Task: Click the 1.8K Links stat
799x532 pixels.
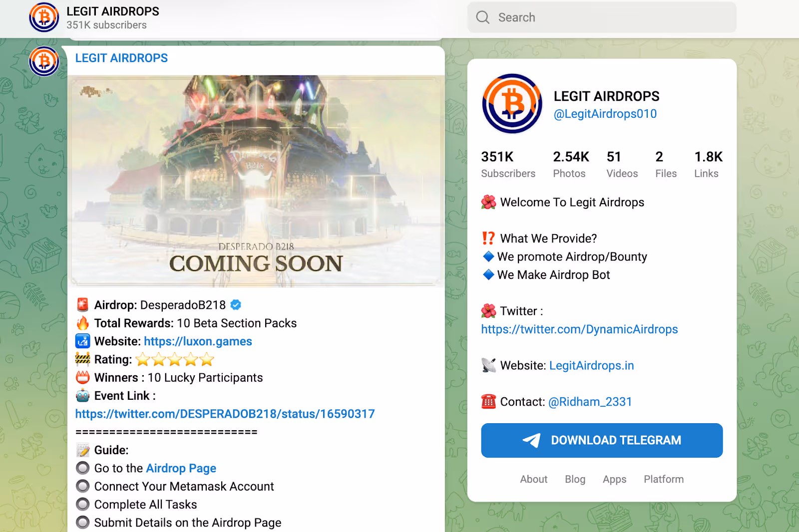Action: click(708, 164)
